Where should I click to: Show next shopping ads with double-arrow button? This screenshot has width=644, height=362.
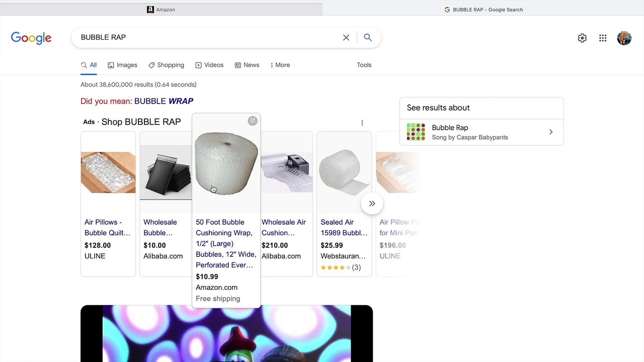[x=372, y=204]
